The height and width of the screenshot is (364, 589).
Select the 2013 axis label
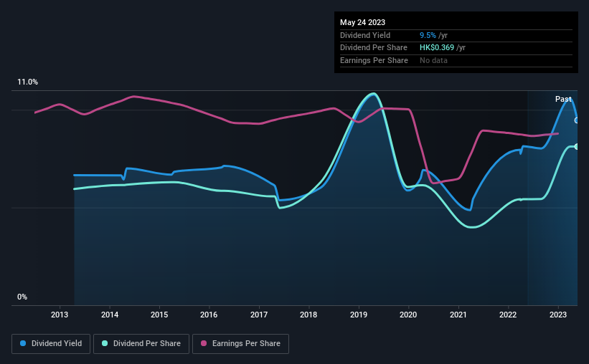60,315
